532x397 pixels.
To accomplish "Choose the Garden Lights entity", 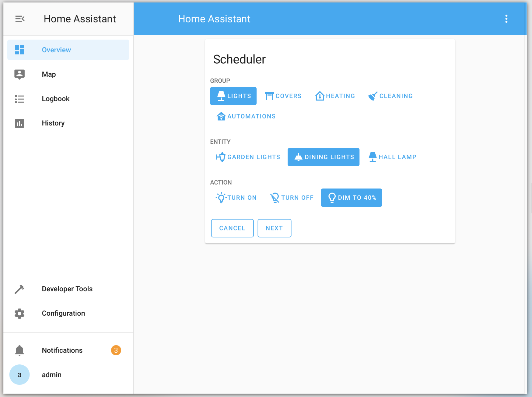I will click(x=248, y=157).
